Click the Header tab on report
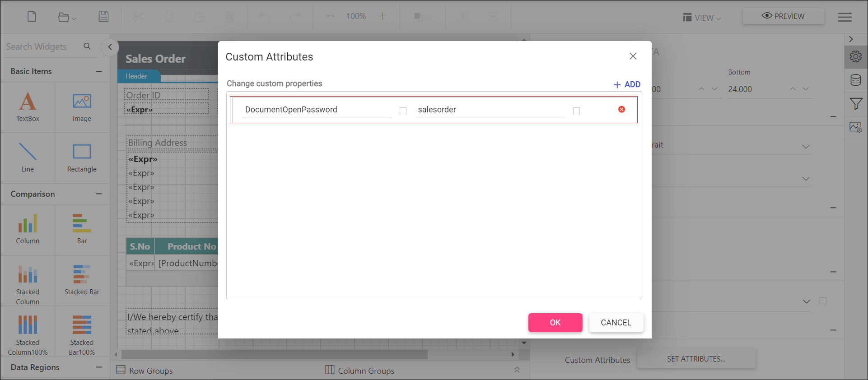The height and width of the screenshot is (380, 868). click(x=136, y=76)
